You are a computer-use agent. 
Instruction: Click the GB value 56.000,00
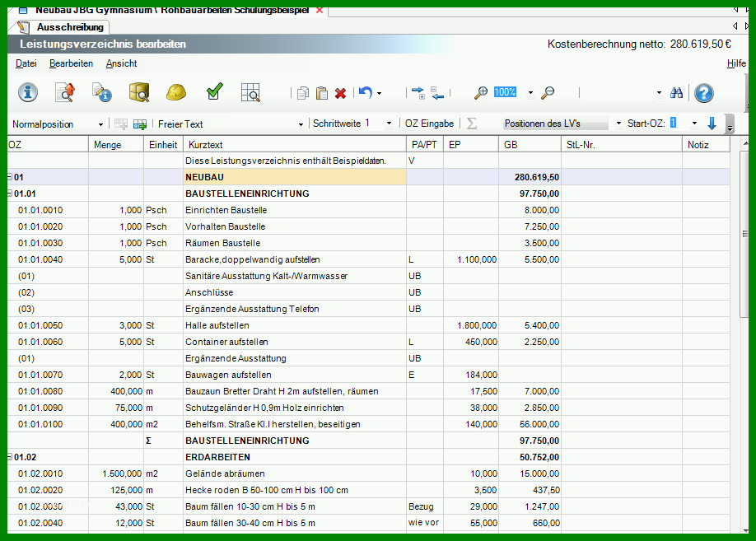[539, 424]
